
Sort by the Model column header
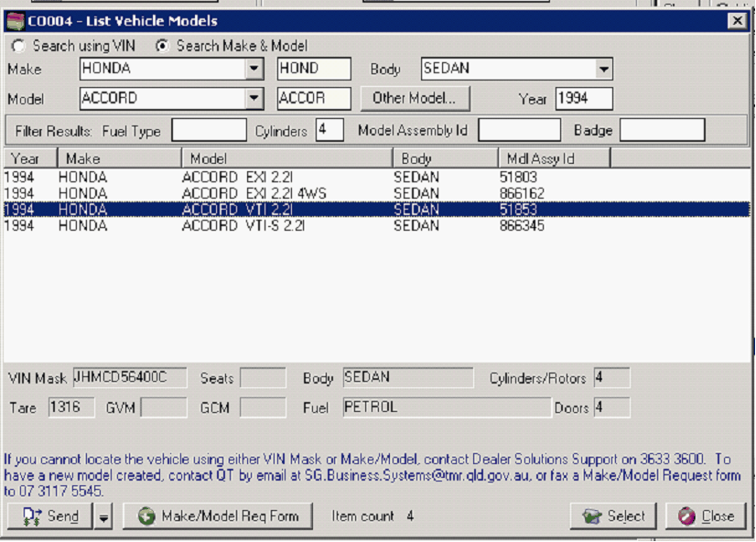[286, 158]
